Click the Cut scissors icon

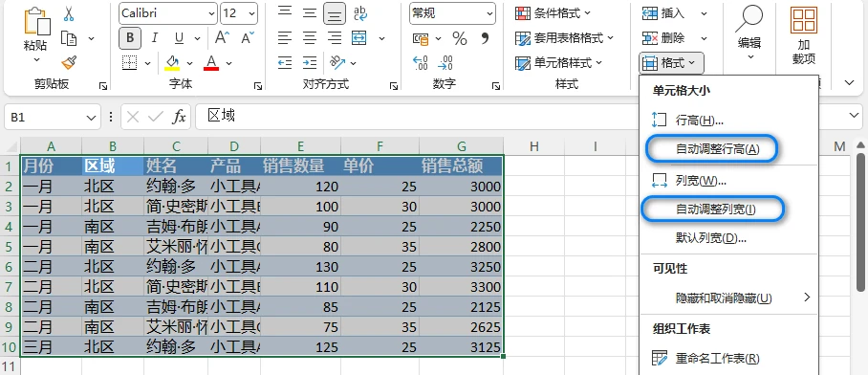69,13
